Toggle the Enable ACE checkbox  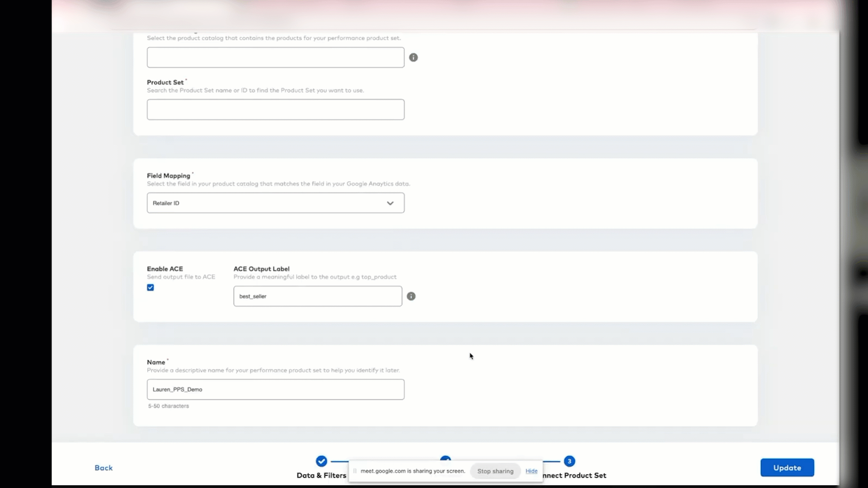tap(150, 287)
